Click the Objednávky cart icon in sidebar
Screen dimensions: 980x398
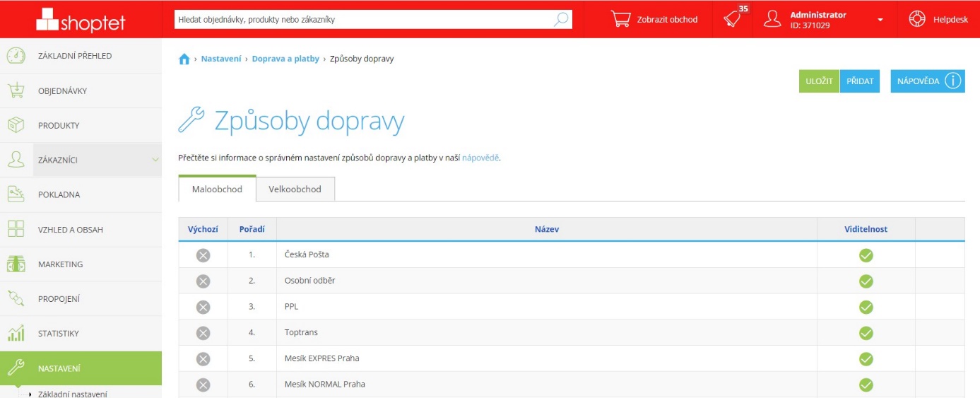(16, 90)
